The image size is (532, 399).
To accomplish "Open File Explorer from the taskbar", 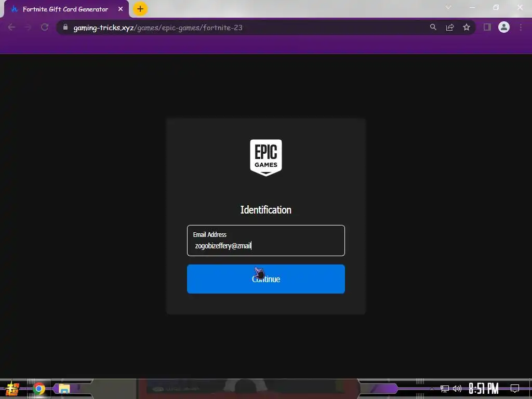I will 64,389.
